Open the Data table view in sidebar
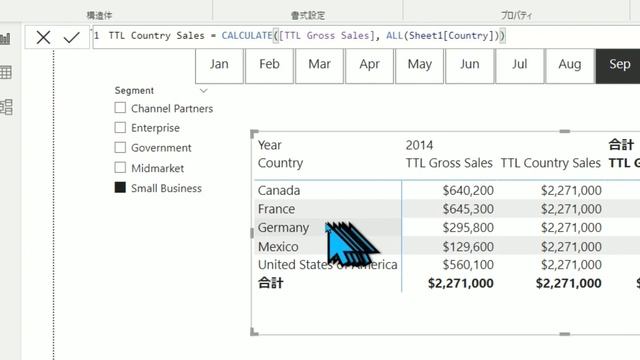 click(x=6, y=73)
